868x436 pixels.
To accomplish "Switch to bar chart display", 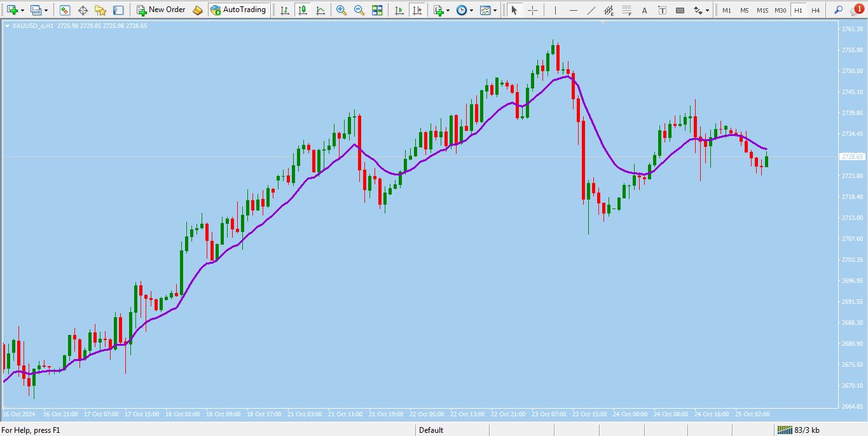I will point(285,10).
